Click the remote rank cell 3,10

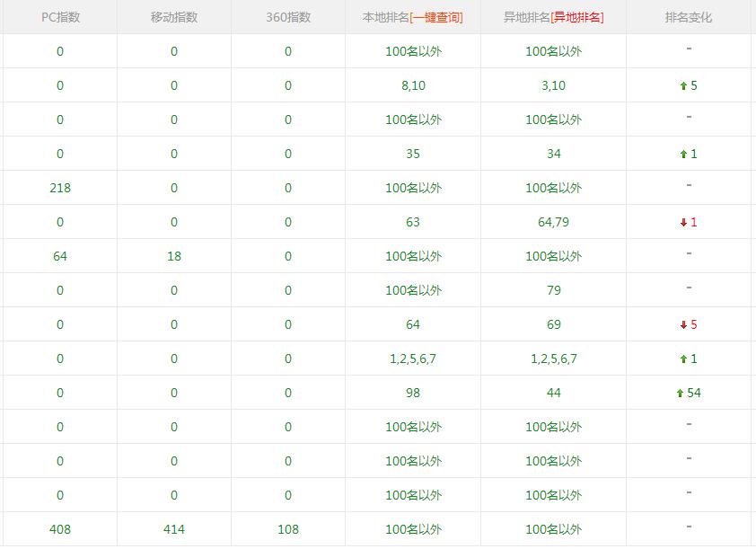(x=553, y=86)
